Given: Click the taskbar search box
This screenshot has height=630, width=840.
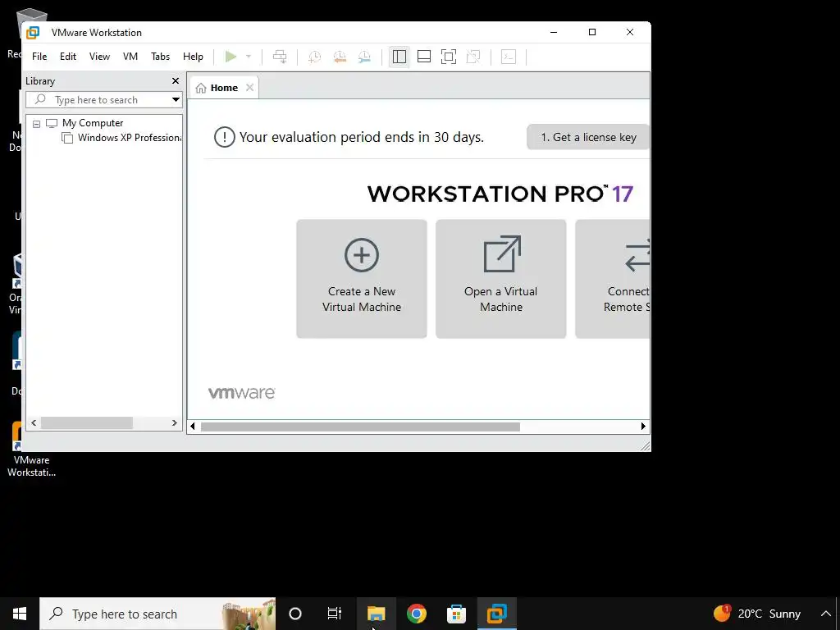Looking at the screenshot, I should 157,614.
